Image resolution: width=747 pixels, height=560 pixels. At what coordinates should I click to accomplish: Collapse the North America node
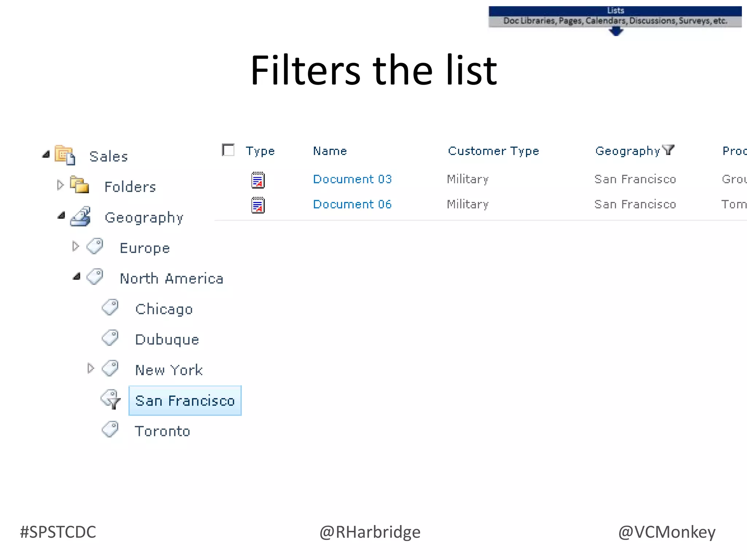[x=76, y=277]
